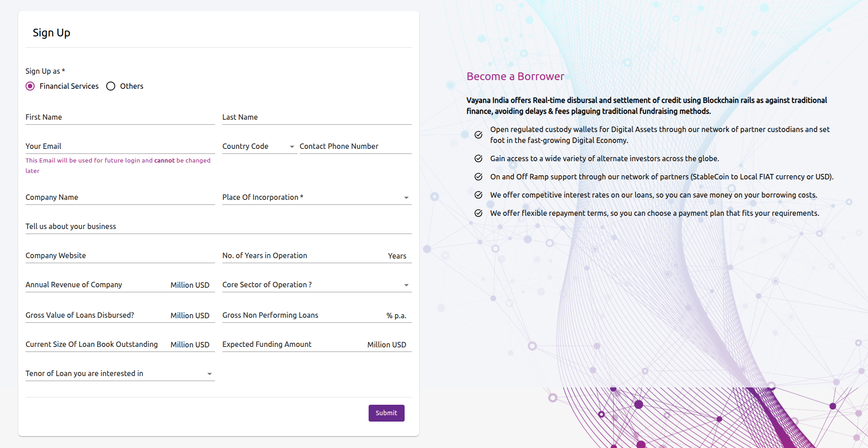Focus the Tell us about your business field
868x448 pixels.
218,227
